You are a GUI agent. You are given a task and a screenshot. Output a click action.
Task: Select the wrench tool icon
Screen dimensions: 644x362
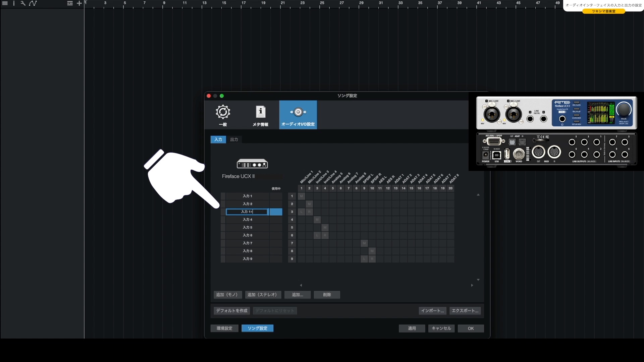(x=23, y=3)
